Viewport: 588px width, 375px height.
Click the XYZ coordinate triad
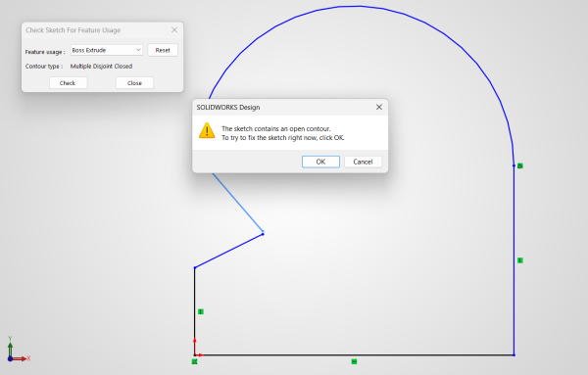tap(18, 350)
